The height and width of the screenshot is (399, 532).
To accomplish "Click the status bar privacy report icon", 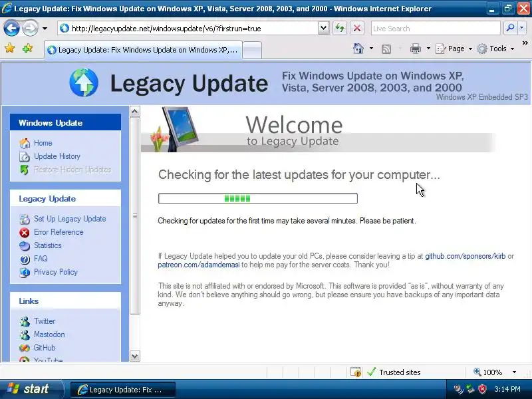I will pyautogui.click(x=356, y=372).
